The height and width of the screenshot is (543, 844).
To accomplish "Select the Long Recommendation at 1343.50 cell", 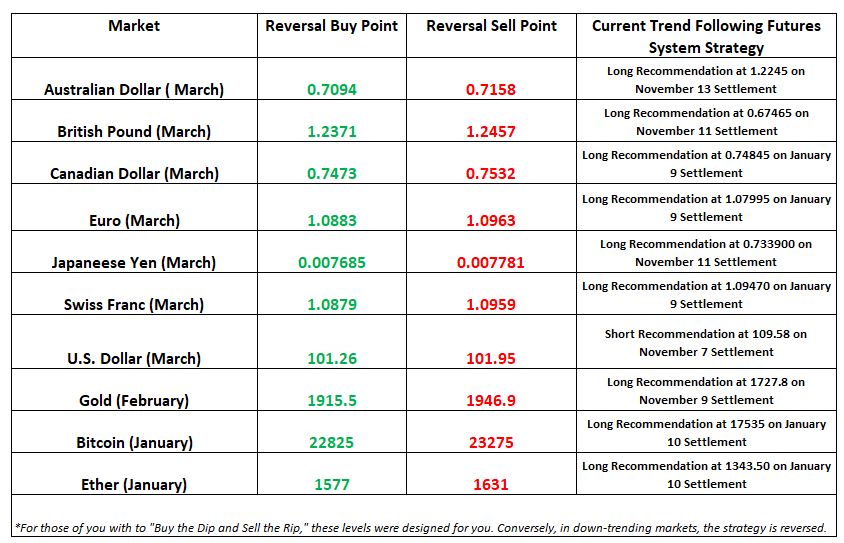I will (x=706, y=475).
